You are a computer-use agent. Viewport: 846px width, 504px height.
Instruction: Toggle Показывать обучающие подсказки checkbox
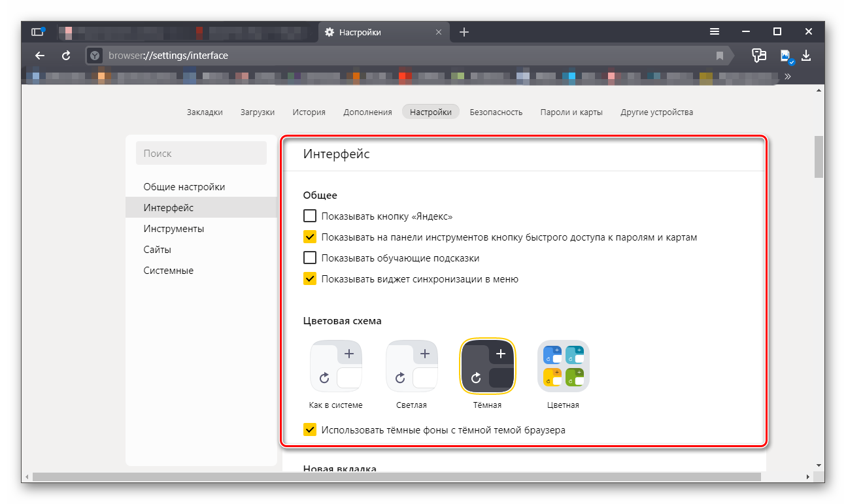[310, 258]
